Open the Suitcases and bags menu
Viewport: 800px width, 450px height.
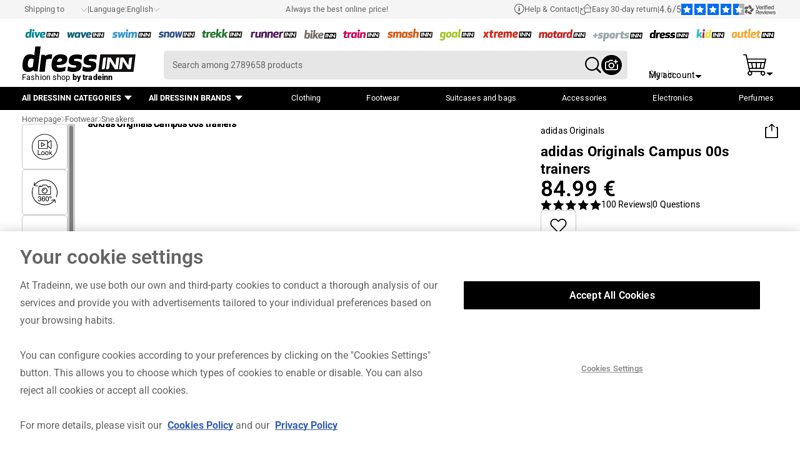tap(481, 98)
